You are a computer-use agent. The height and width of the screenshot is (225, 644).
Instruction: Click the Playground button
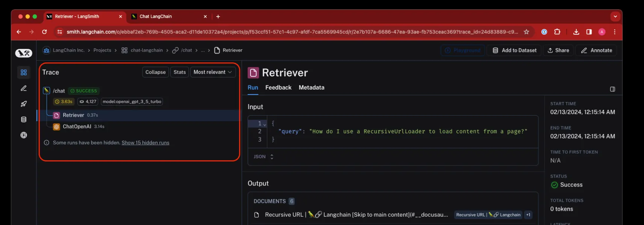(463, 50)
